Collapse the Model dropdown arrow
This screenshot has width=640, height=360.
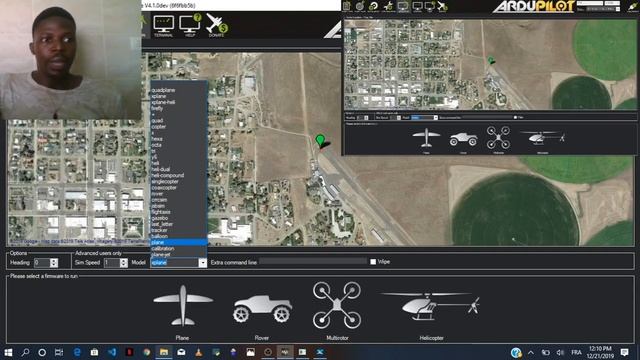pos(202,262)
